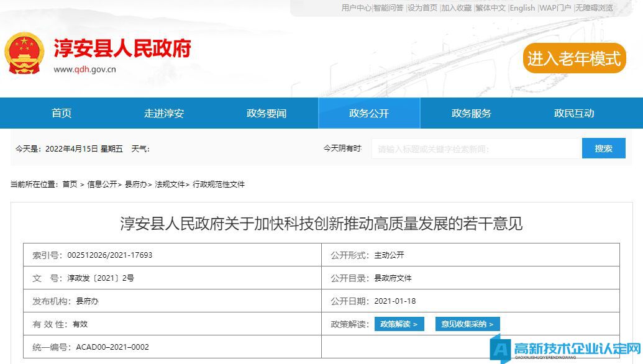
Task: Open the 用户中心 link
Action: click(356, 8)
